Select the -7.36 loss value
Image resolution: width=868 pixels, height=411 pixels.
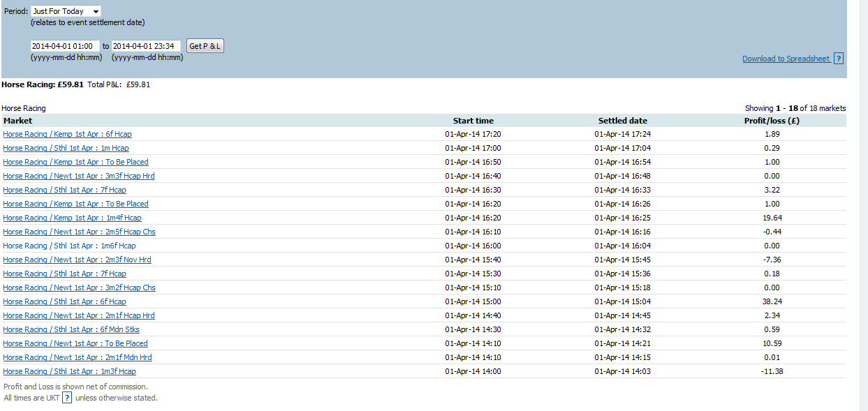(x=772, y=260)
